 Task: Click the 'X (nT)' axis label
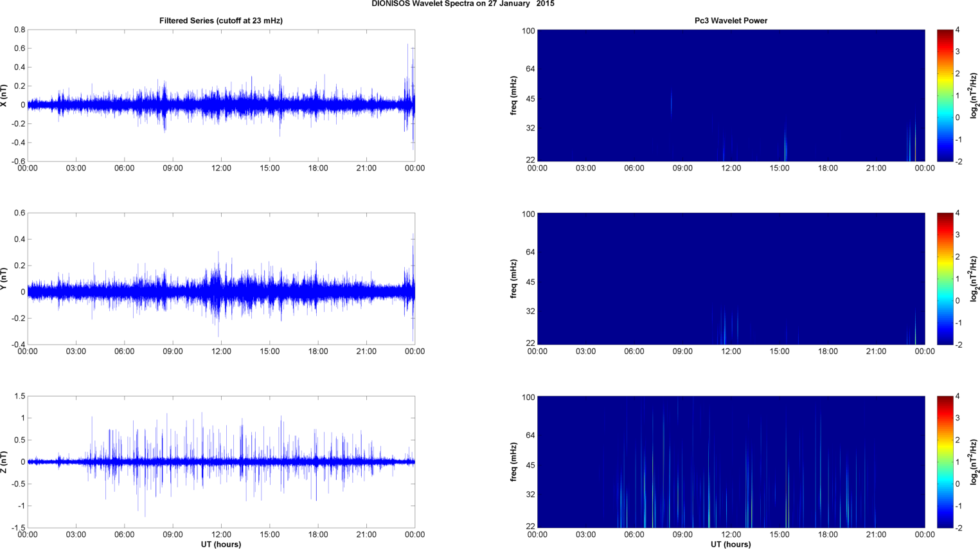[4, 96]
